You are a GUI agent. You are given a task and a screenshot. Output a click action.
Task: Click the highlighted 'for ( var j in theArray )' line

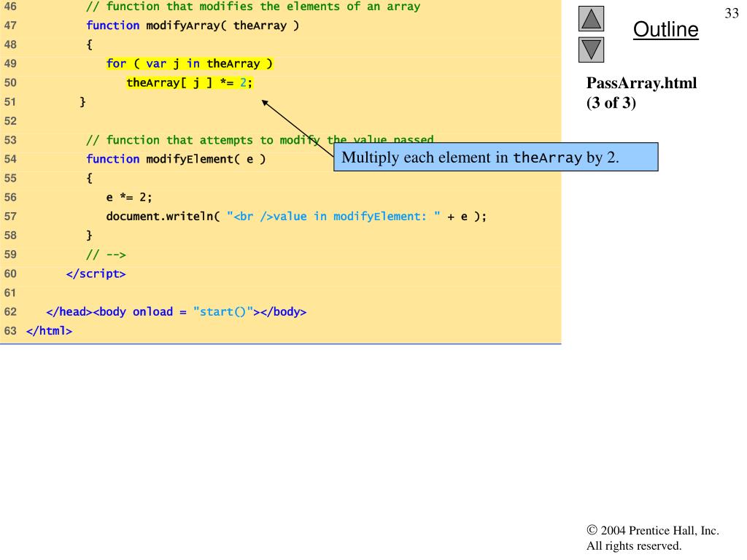189,64
